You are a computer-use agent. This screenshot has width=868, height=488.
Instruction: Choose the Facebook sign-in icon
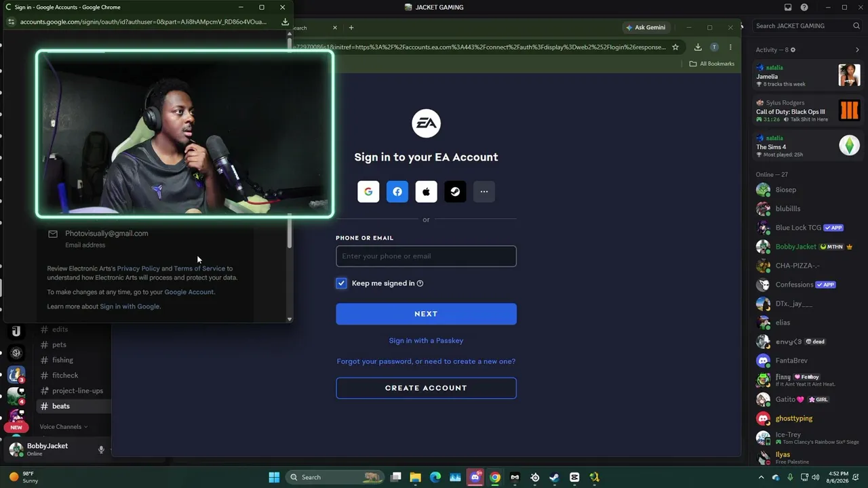[397, 192]
